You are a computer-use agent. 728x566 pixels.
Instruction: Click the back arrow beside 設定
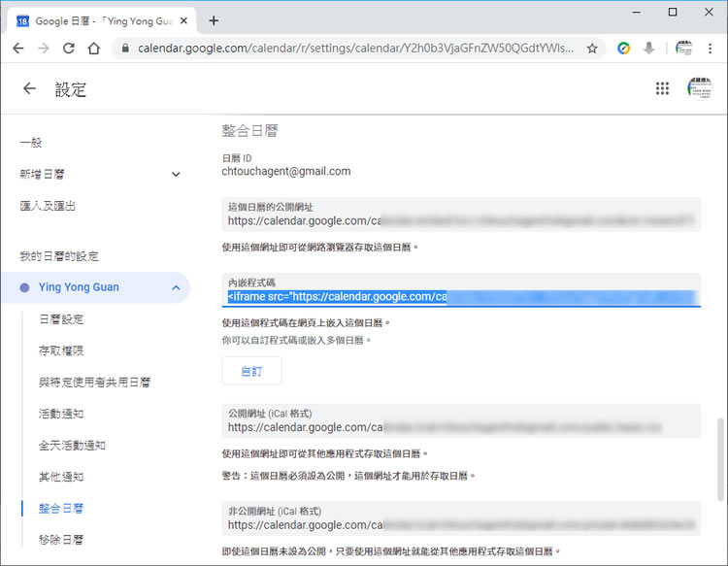29,88
